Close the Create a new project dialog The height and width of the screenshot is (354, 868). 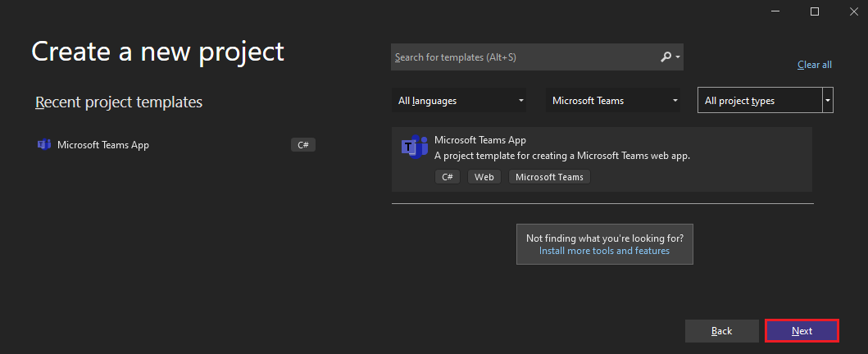(853, 11)
